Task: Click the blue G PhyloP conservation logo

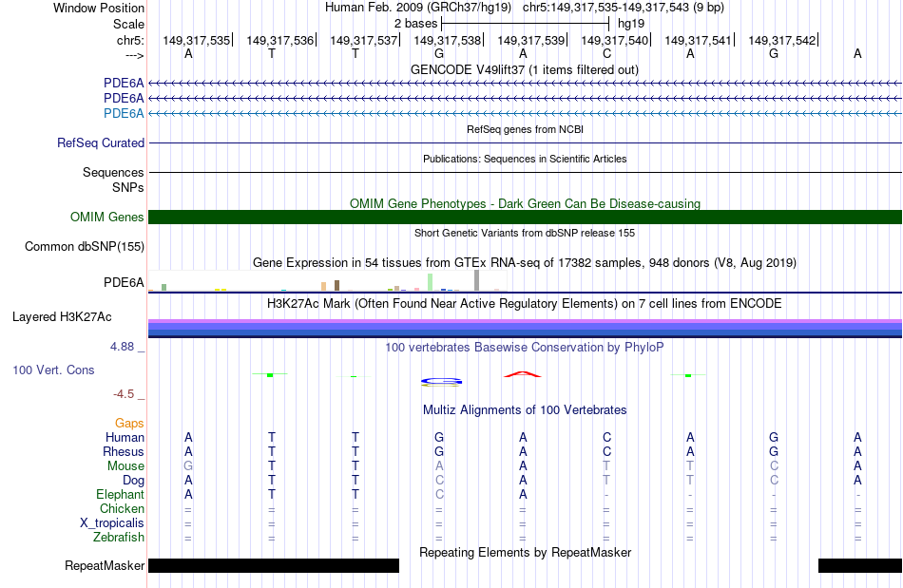Action: point(441,382)
